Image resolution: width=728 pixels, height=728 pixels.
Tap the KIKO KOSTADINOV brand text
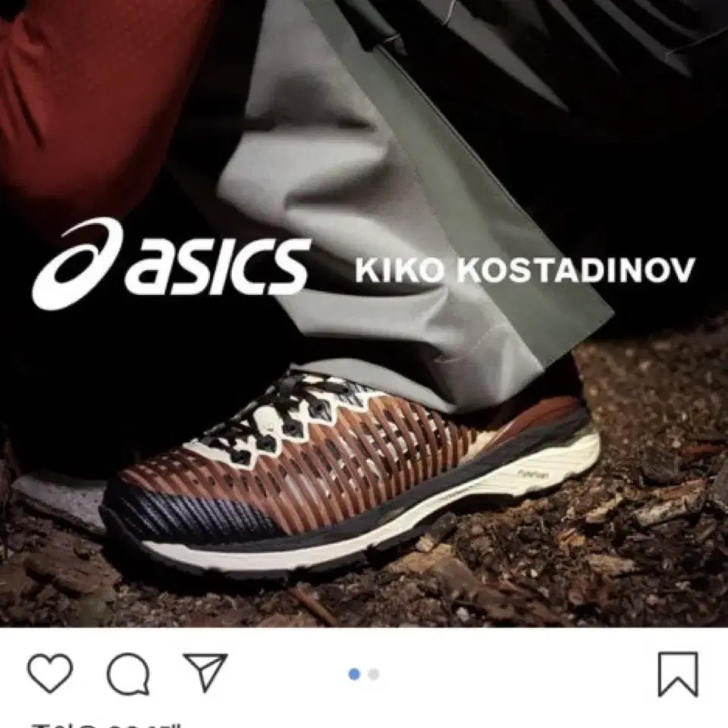(525, 270)
